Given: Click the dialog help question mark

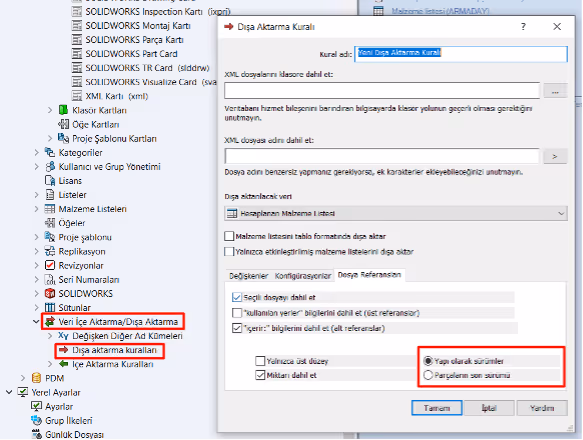Looking at the screenshot, I should pos(523,27).
